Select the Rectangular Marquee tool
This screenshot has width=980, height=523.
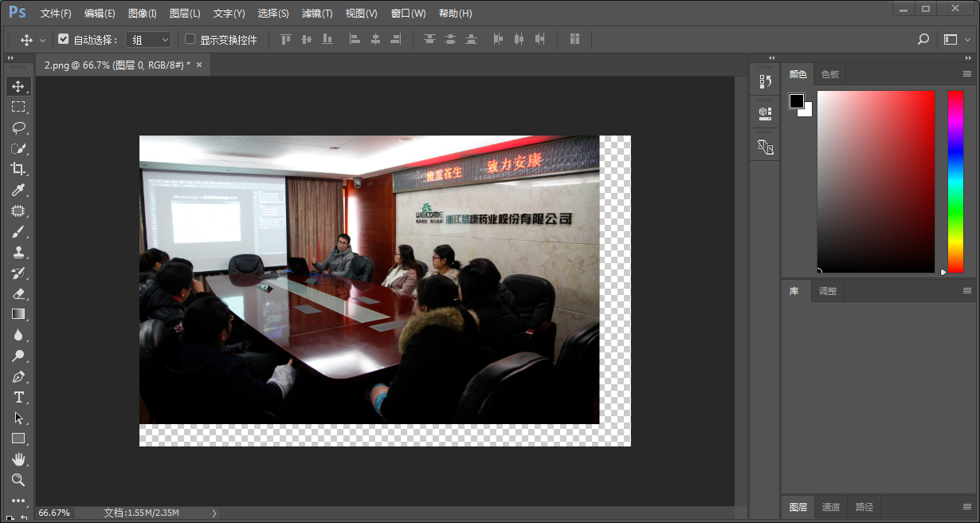click(x=18, y=107)
